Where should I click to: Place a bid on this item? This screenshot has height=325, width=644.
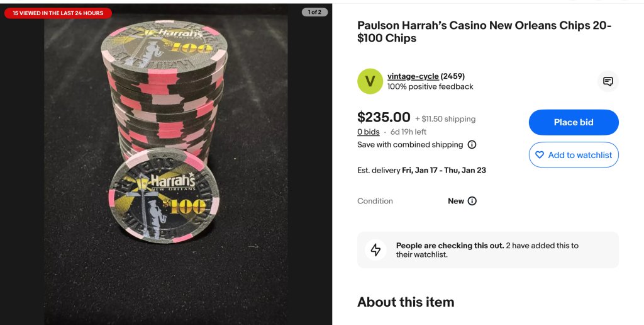click(574, 122)
